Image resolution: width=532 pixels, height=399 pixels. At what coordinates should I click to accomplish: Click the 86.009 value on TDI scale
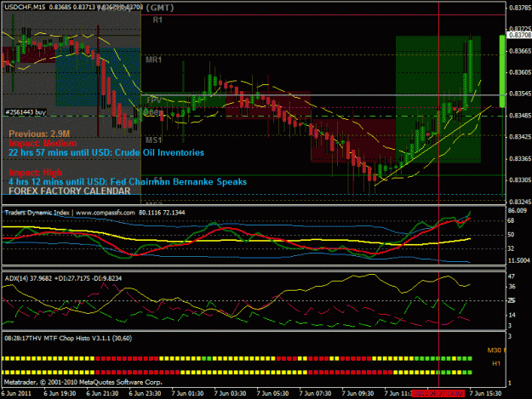point(517,210)
